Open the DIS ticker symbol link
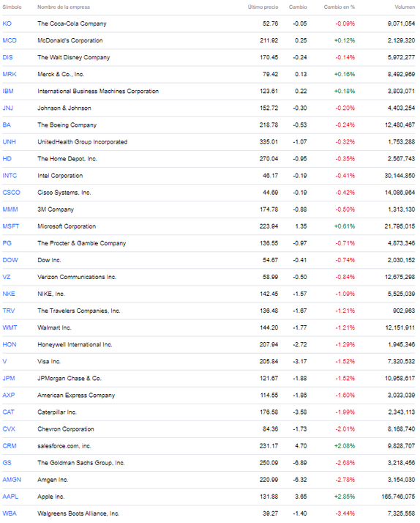Viewport: 420px width, 523px height. pyautogui.click(x=7, y=57)
